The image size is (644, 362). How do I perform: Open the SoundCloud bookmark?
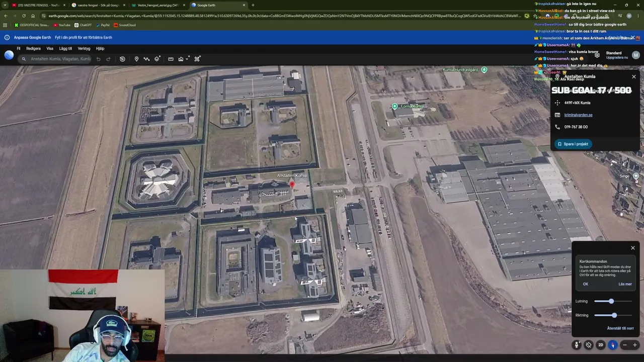(x=125, y=25)
